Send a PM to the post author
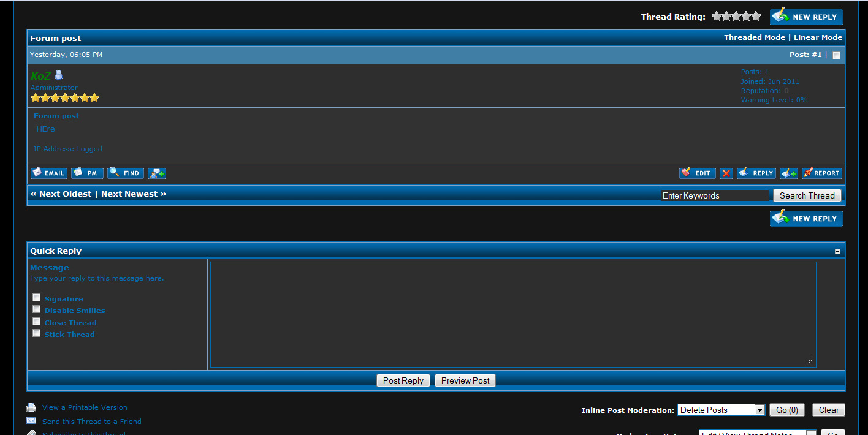Screen dimensions: 868x435 87,173
